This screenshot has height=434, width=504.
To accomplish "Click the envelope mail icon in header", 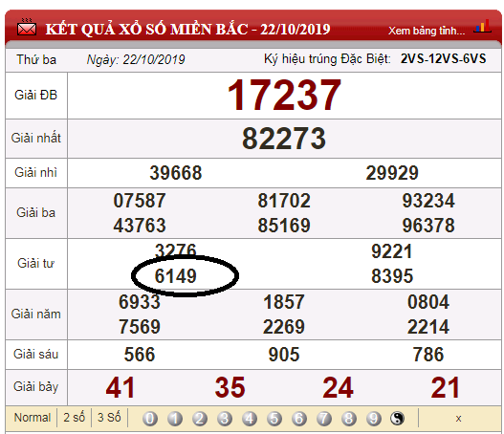I will pyautogui.click(x=27, y=28).
